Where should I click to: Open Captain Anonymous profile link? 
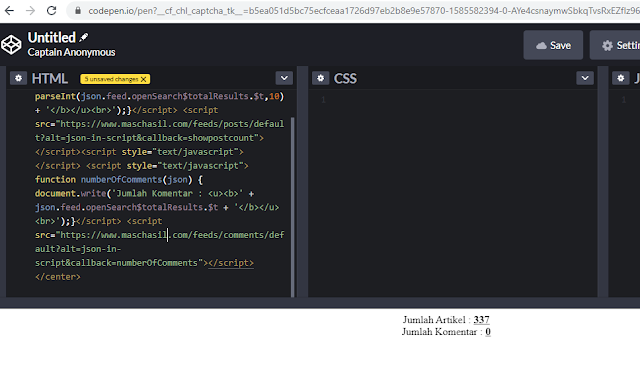(71, 52)
